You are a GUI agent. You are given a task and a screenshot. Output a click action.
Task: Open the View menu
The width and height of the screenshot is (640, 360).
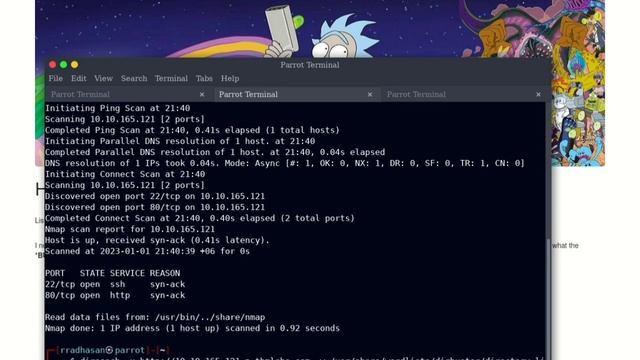[103, 78]
